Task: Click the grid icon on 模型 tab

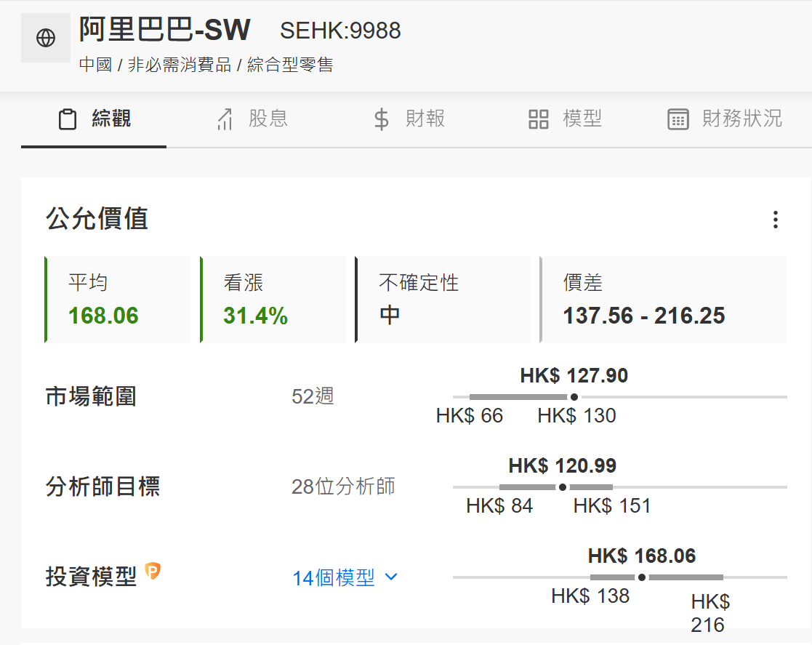Action: (539, 119)
